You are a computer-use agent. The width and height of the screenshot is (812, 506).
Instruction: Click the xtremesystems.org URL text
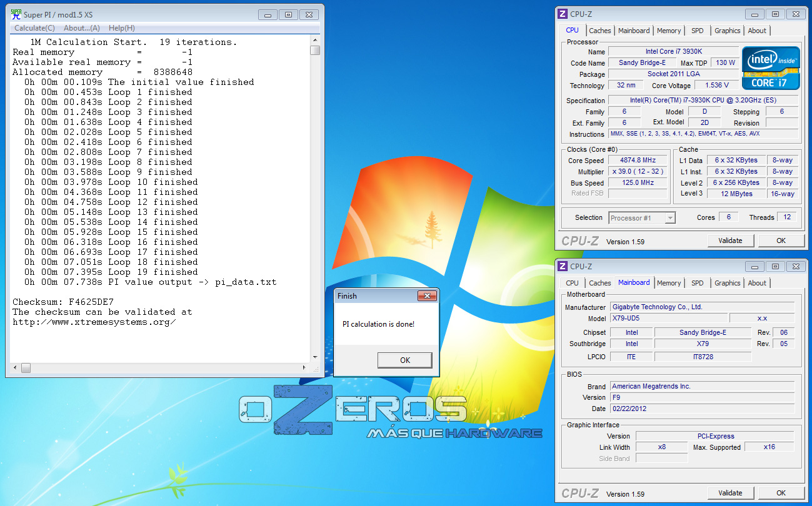[94, 322]
